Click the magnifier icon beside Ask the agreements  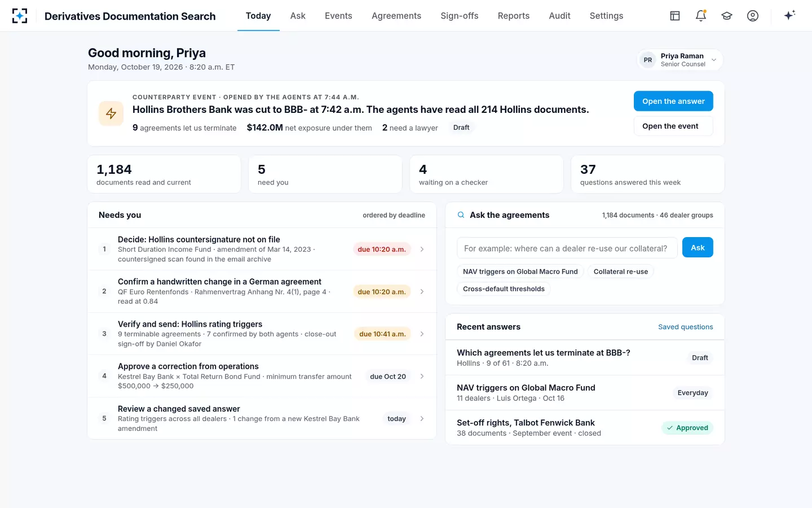tap(461, 215)
